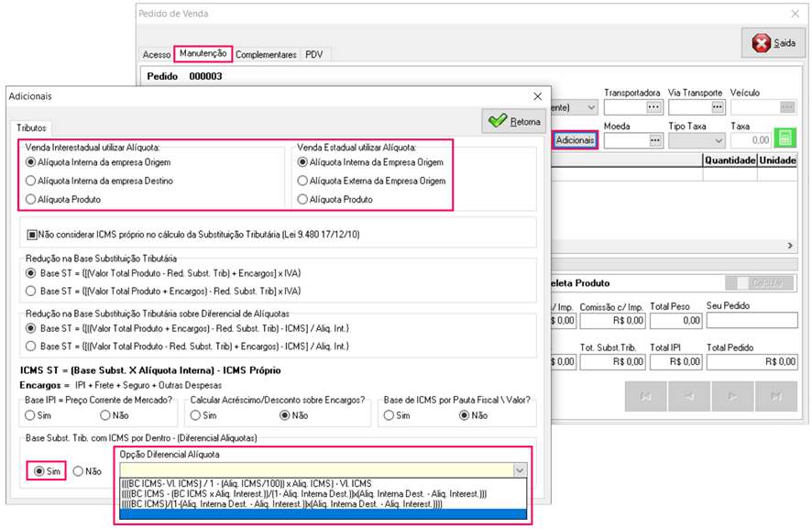Click the green calculator icon beside Taxa
The height and width of the screenshot is (529, 812).
(784, 139)
